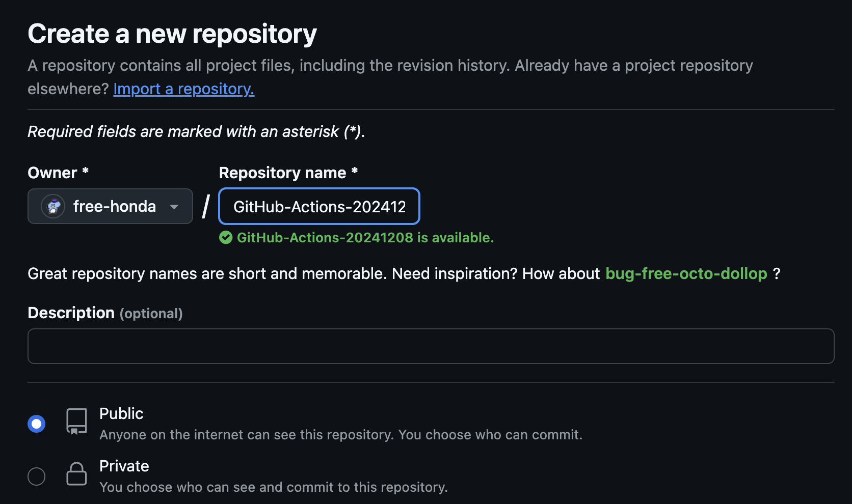Image resolution: width=852 pixels, height=504 pixels.
Task: Click the GitHub-Actions-20241208 availability message
Action: click(365, 237)
